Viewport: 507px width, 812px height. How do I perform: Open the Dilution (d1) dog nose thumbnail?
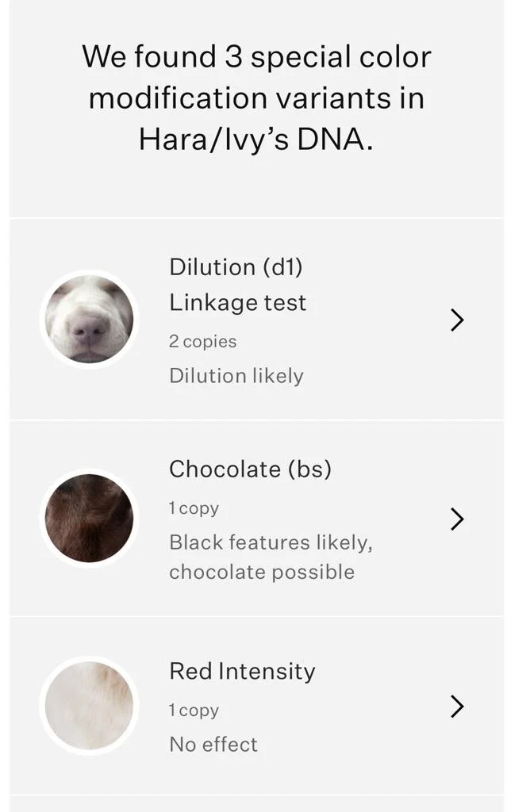point(89,319)
